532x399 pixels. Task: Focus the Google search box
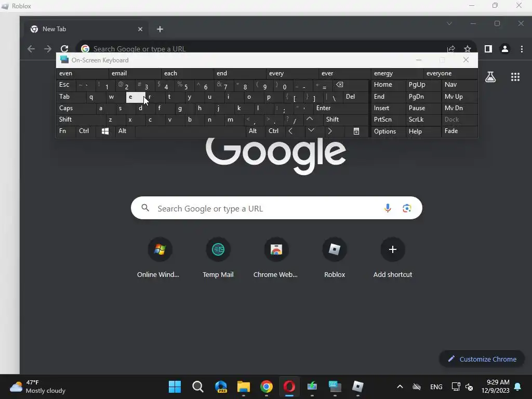(276, 208)
